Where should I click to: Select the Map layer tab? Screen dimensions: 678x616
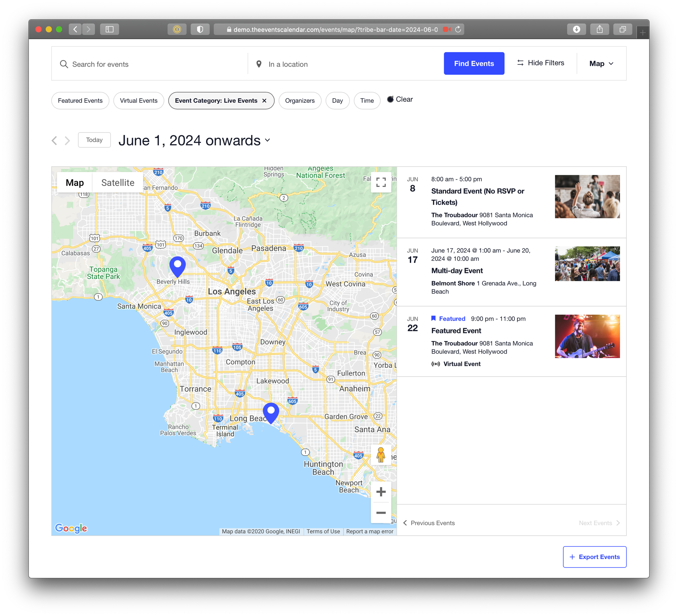click(75, 183)
